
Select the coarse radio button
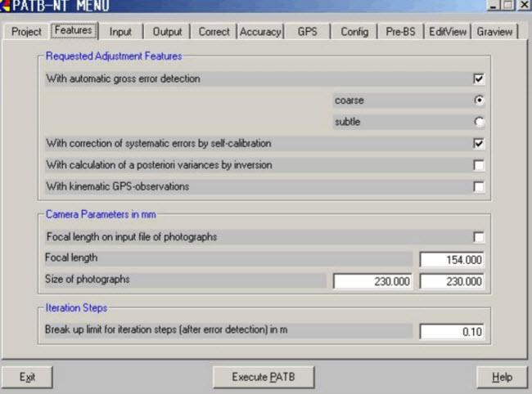tap(479, 101)
